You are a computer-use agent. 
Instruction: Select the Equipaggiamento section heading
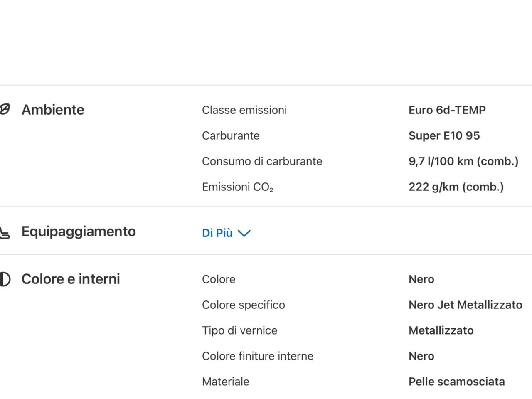[79, 232]
